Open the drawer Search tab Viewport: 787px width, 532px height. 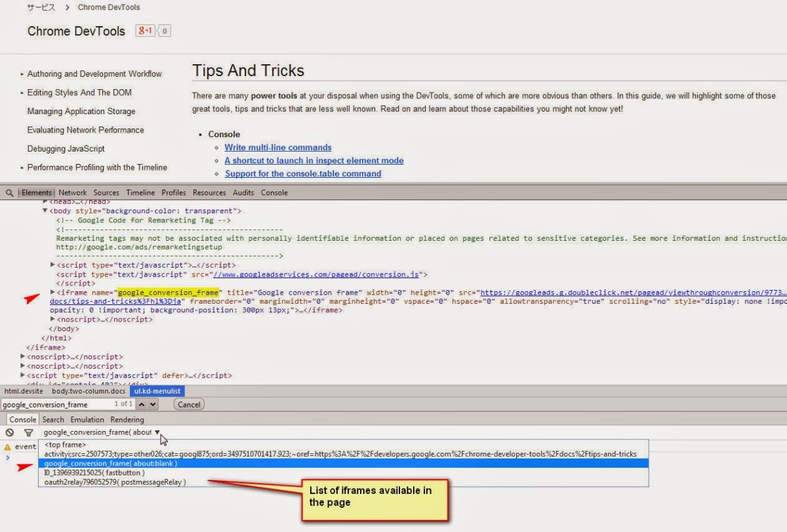pyautogui.click(x=53, y=420)
